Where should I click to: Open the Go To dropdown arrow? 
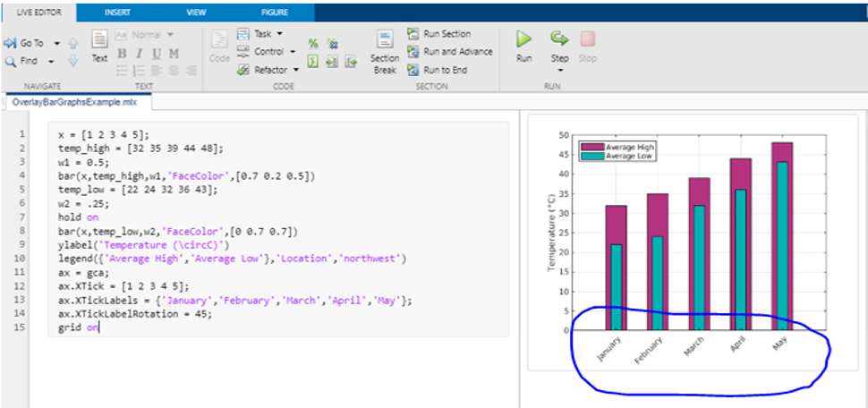pos(56,43)
